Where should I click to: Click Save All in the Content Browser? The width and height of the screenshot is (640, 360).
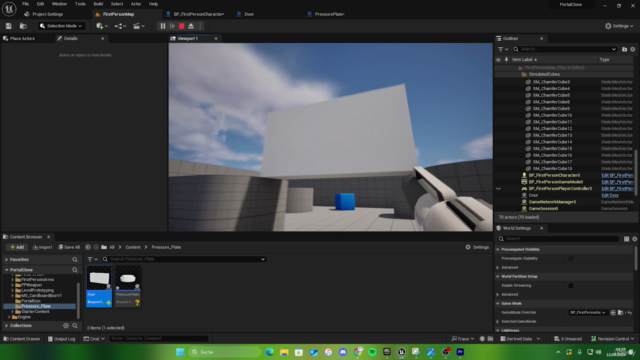click(x=69, y=247)
